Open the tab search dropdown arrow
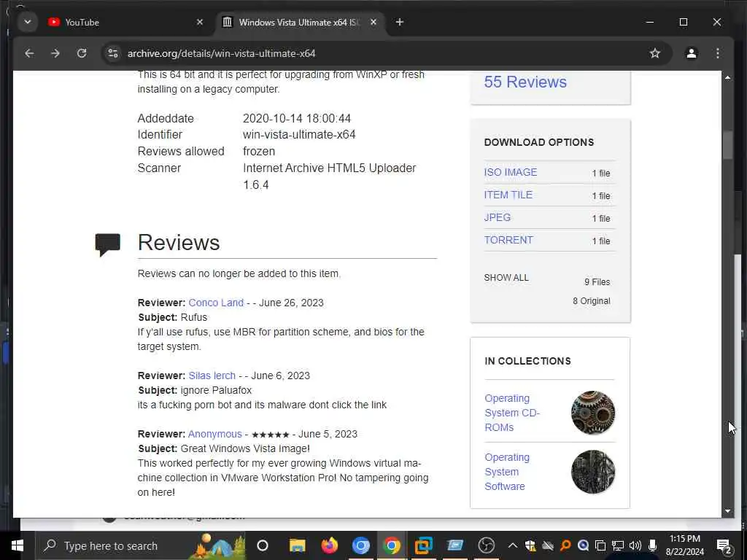Viewport: 747px width, 560px height. pos(28,22)
